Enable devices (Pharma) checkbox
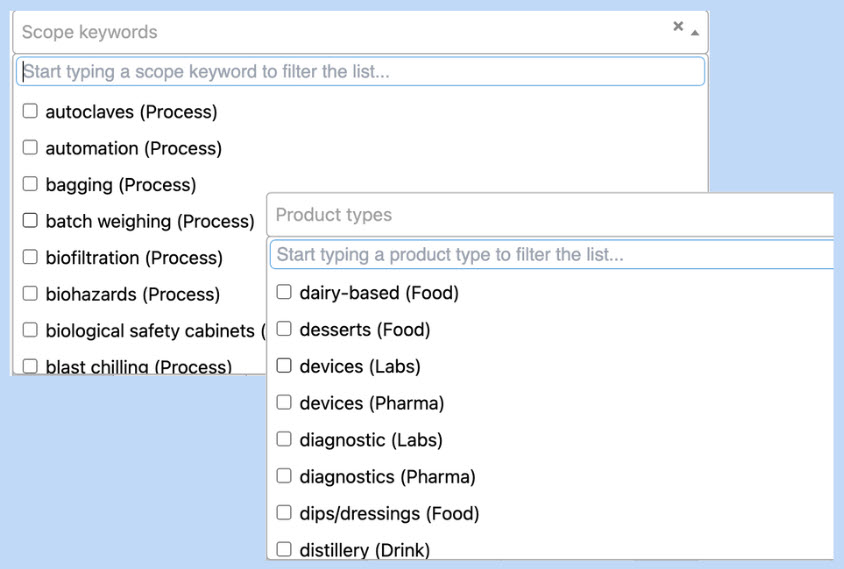 click(284, 403)
